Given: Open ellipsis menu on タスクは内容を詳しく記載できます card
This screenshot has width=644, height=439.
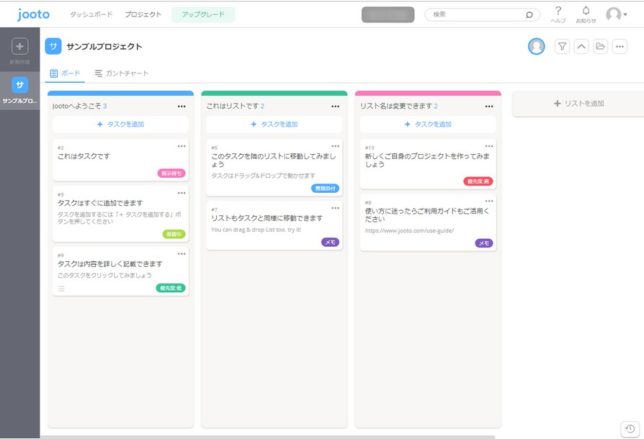Looking at the screenshot, I should pyautogui.click(x=182, y=254).
